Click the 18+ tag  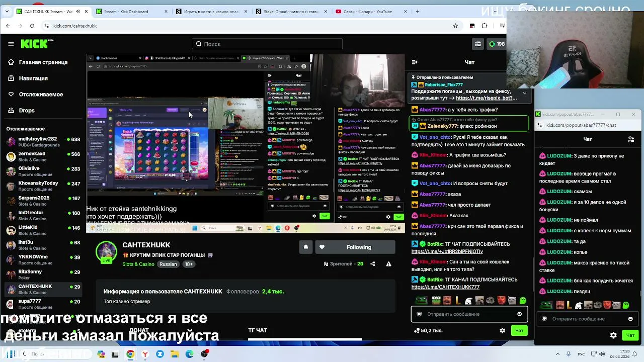click(189, 264)
